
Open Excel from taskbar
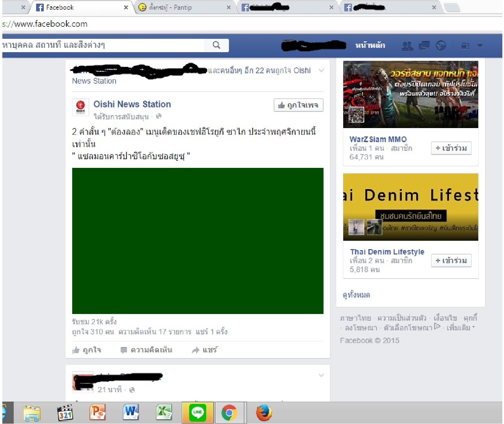164,413
